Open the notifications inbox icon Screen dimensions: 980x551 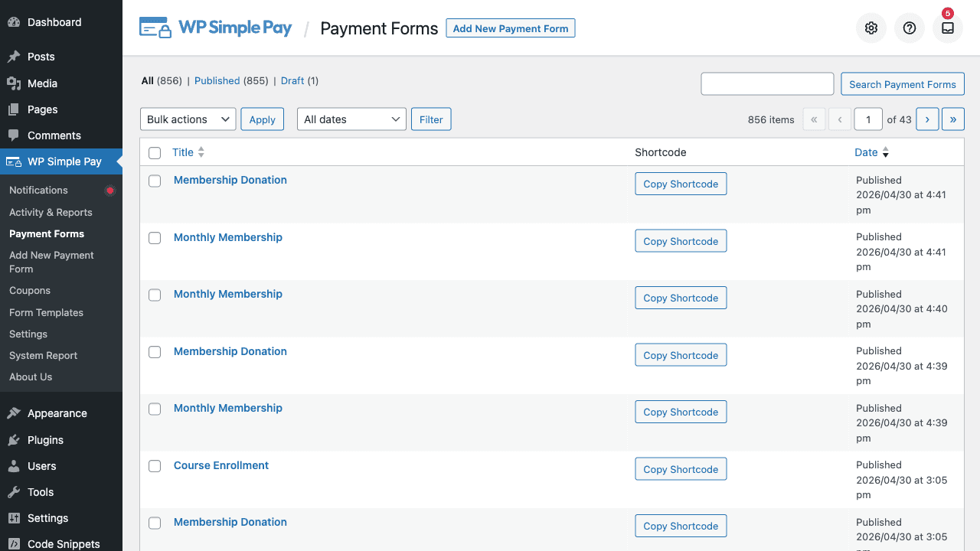[948, 28]
